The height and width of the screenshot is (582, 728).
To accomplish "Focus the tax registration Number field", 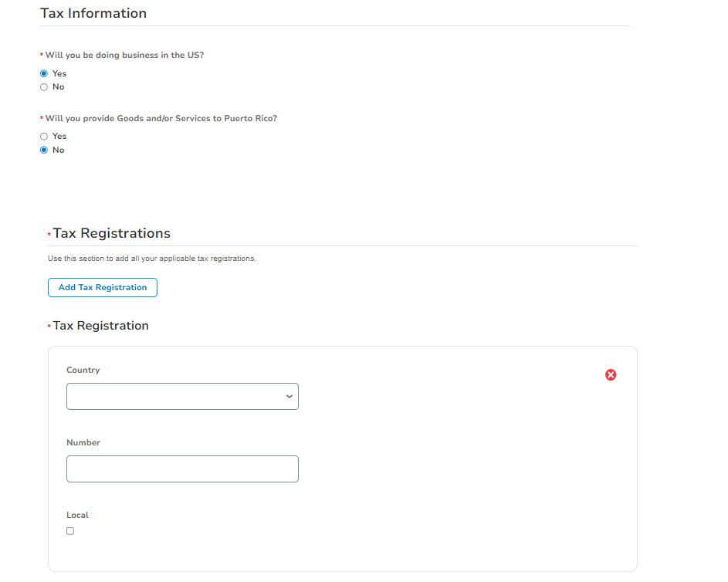I will click(182, 469).
